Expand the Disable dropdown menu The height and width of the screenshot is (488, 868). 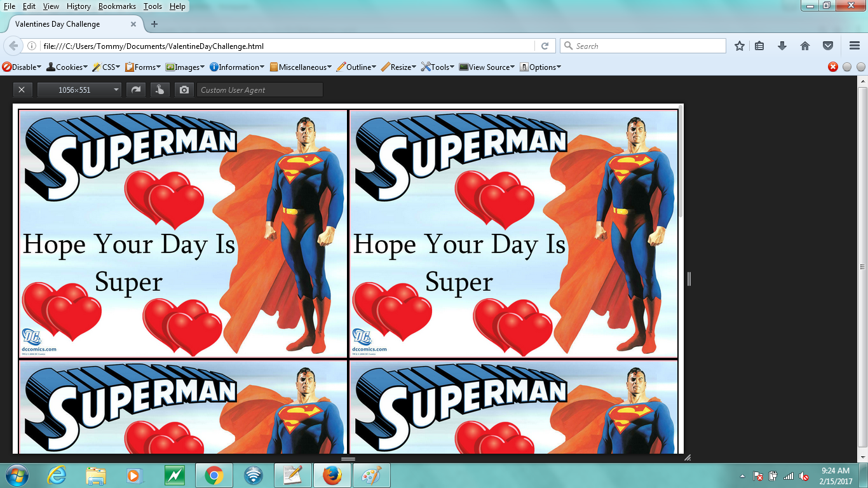tap(22, 67)
